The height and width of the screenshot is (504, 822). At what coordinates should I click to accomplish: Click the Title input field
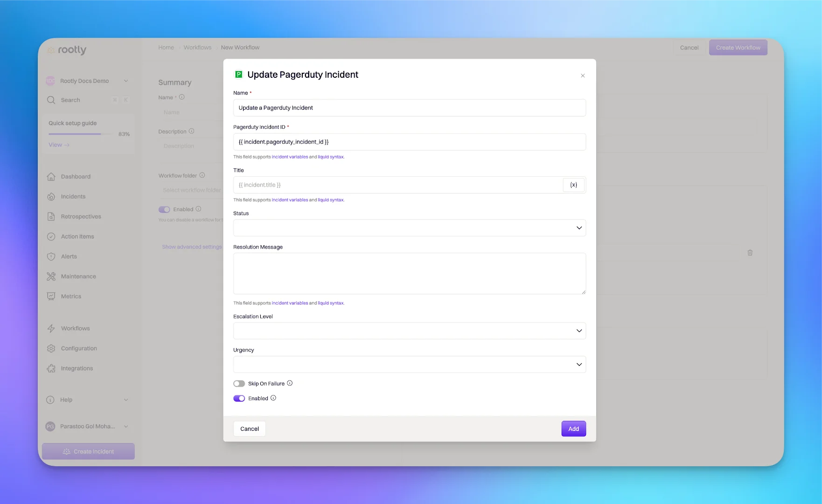(398, 185)
